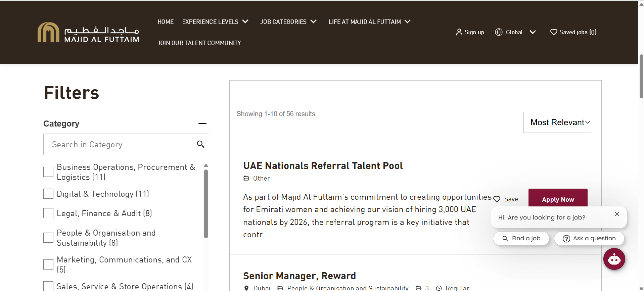Viewport: 644px width, 291px height.
Task: Expand the Experience Levels menu
Action: click(x=215, y=21)
